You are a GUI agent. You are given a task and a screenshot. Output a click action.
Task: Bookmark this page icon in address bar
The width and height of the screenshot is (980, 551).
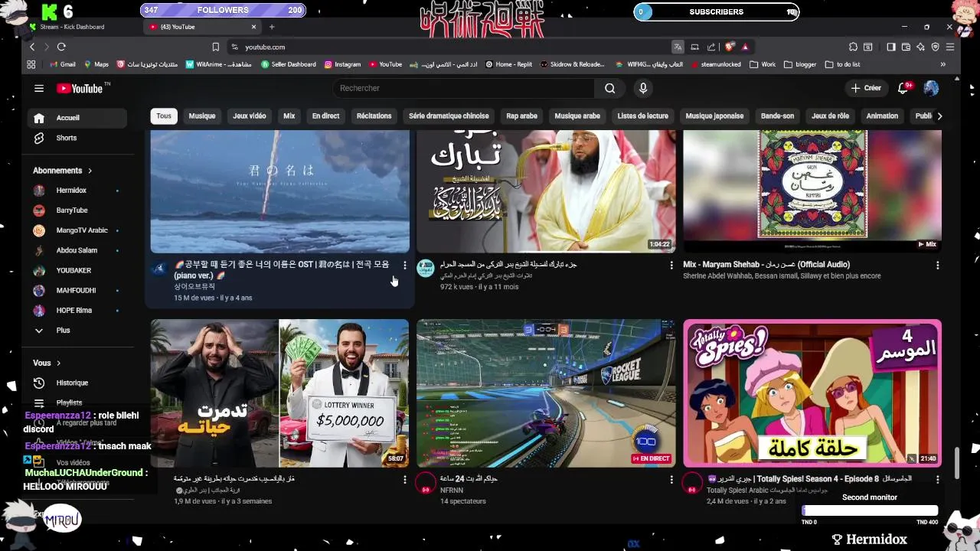(216, 47)
